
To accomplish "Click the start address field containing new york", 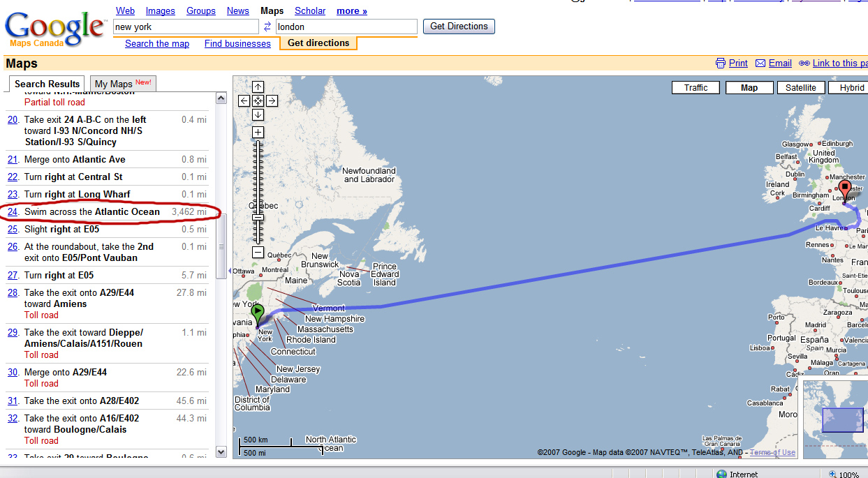I will coord(186,27).
